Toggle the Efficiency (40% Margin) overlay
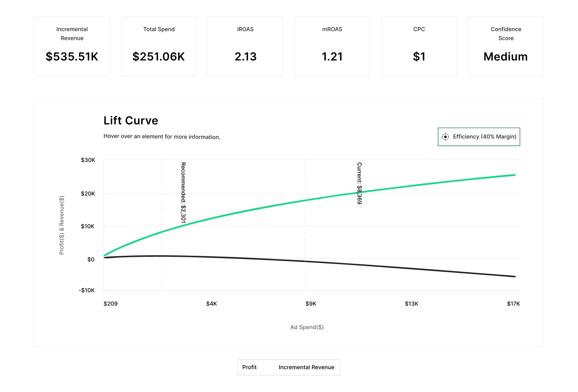The width and height of the screenshot is (578, 392). coord(479,137)
